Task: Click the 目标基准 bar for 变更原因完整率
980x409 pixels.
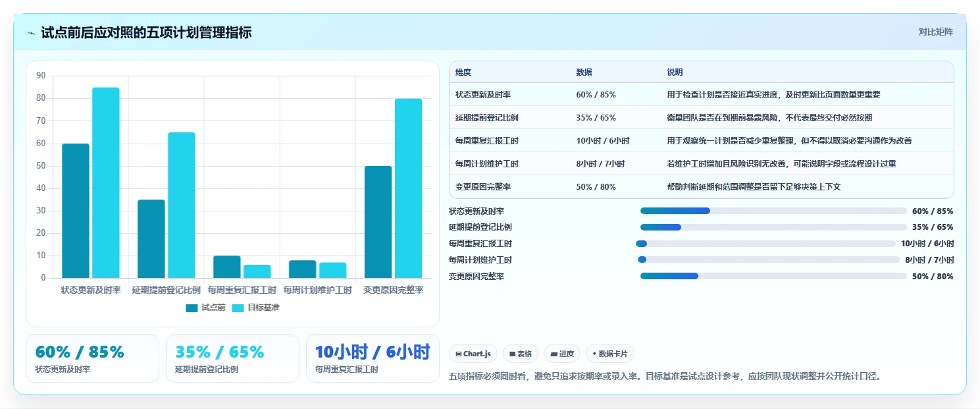Action: (x=409, y=188)
